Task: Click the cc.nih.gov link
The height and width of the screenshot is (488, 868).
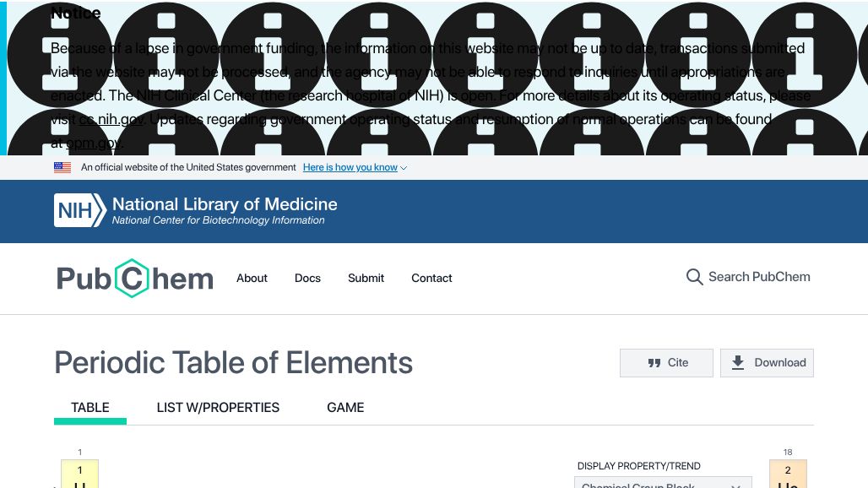Action: point(111,119)
